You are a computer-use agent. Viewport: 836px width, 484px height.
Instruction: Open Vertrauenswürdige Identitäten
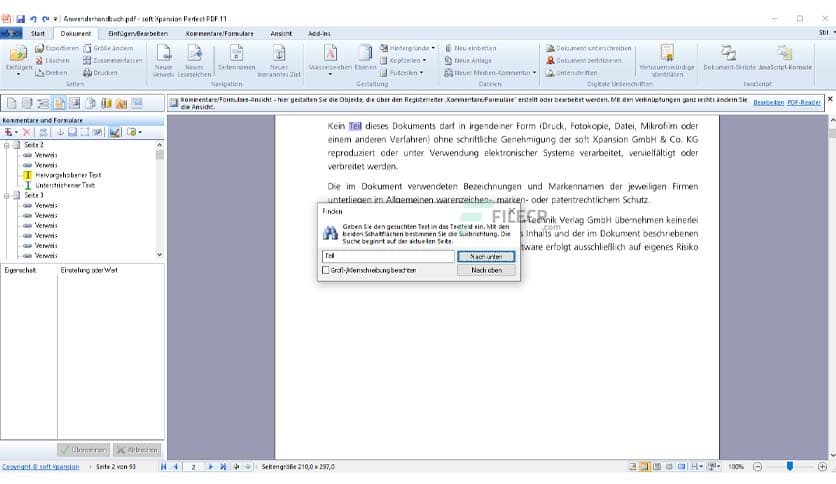point(666,60)
